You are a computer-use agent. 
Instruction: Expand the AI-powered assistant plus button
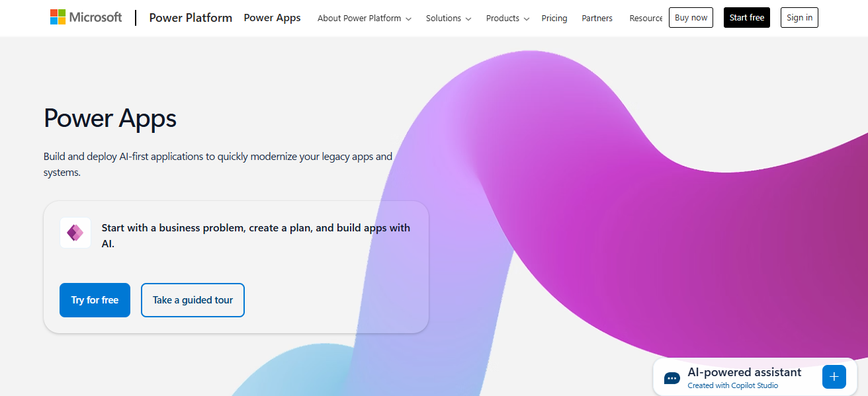click(x=834, y=377)
